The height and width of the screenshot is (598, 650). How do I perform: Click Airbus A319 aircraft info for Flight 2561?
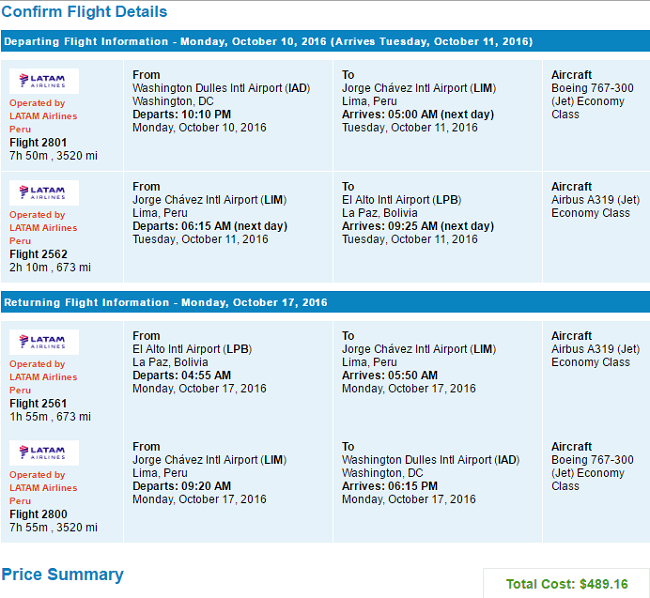coord(595,356)
